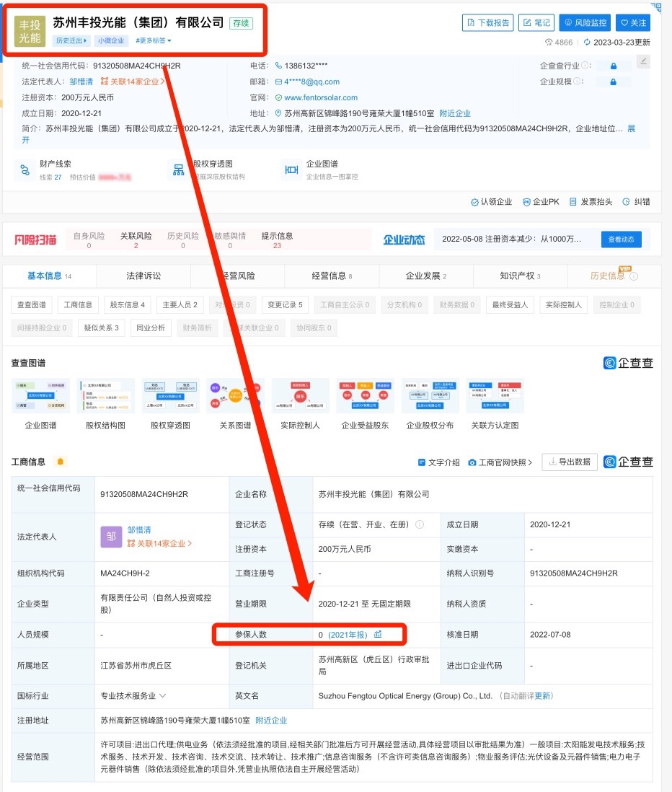Click 认领企业 claim company
Image resolution: width=672 pixels, height=792 pixels.
(x=491, y=201)
